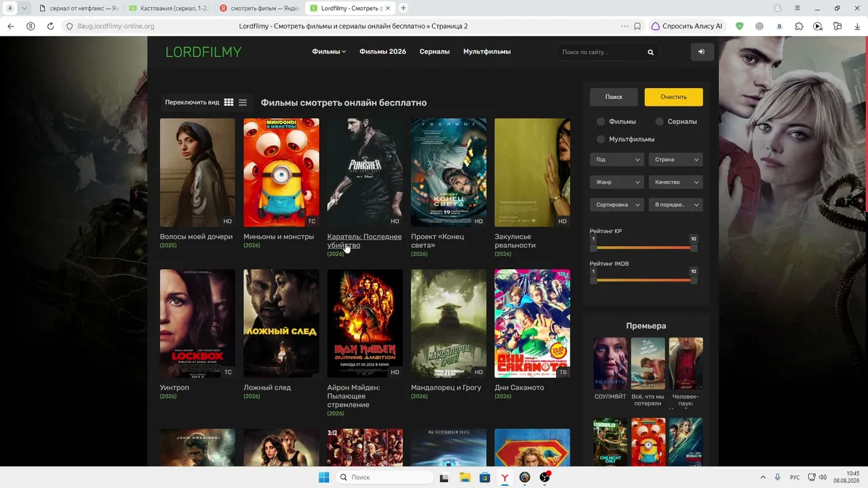This screenshot has height=488, width=868.
Task: Expand the Год dropdown
Action: coord(616,160)
